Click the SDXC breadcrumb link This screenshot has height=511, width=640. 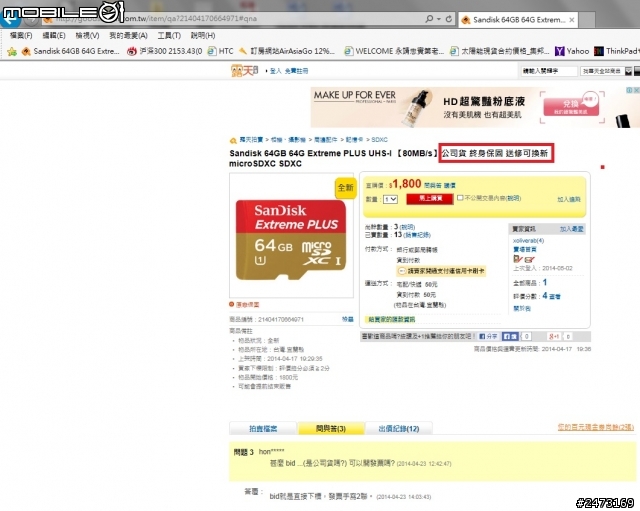point(379,140)
